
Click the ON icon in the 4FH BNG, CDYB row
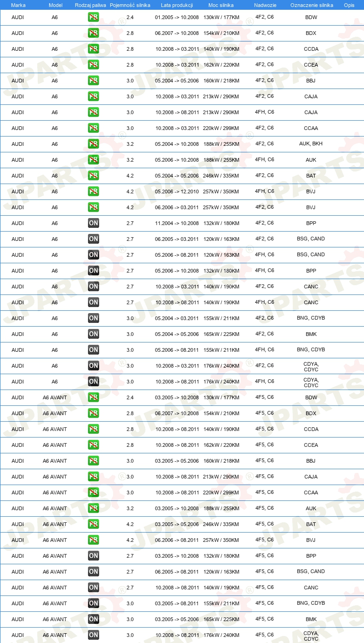94,350
